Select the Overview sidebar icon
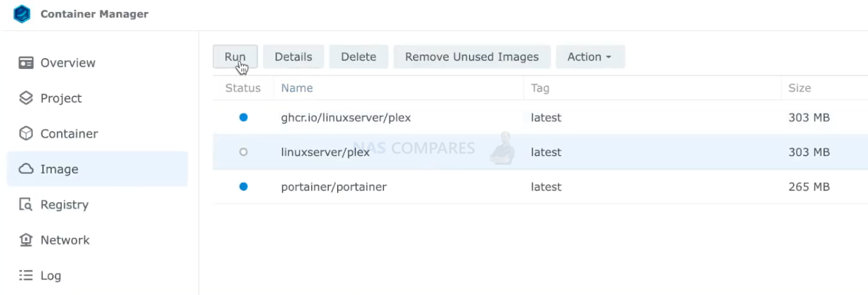This screenshot has width=868, height=295. point(26,62)
